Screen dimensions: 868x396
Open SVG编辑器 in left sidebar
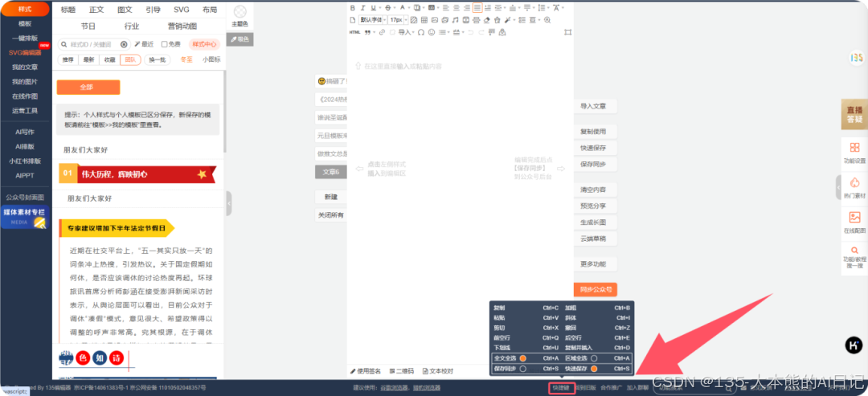click(x=25, y=52)
